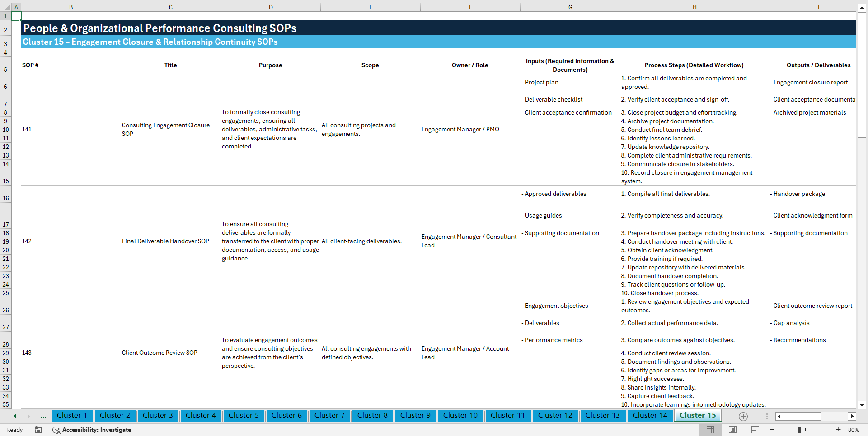868x436 pixels.
Task: Select column D header
Action: (x=271, y=7)
